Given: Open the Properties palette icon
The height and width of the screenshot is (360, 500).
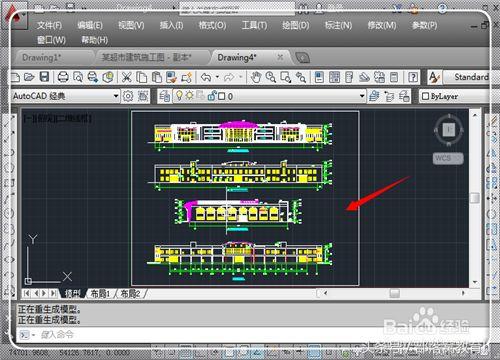Looking at the screenshot, I should (x=319, y=77).
